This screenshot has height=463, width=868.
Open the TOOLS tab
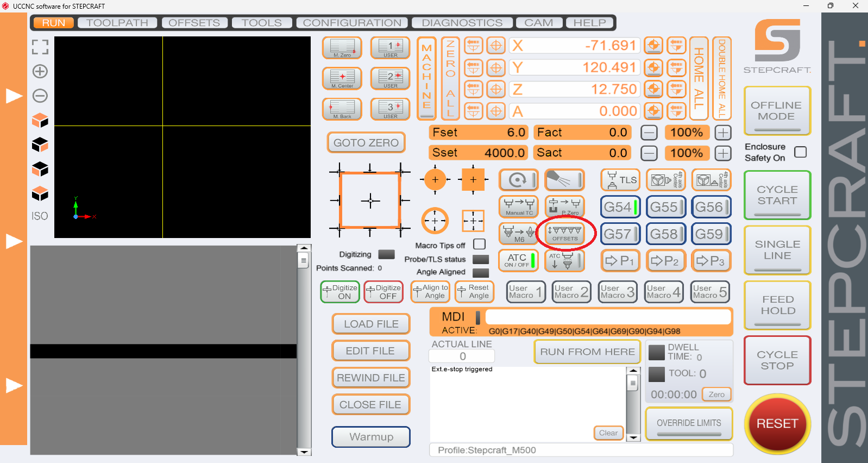[262, 23]
